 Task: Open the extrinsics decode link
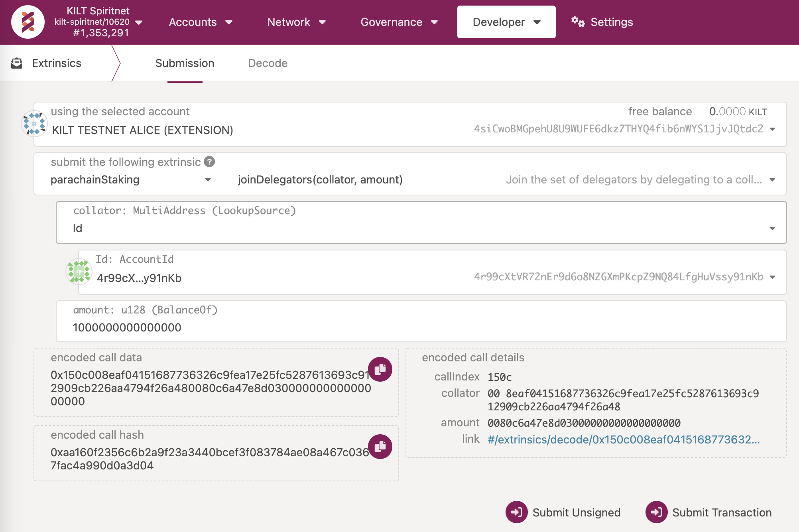tap(623, 439)
